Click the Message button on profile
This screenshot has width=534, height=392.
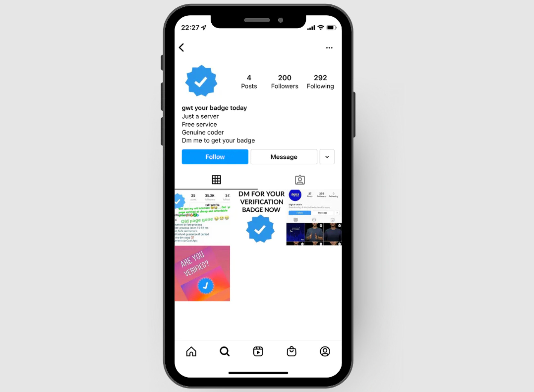point(284,156)
